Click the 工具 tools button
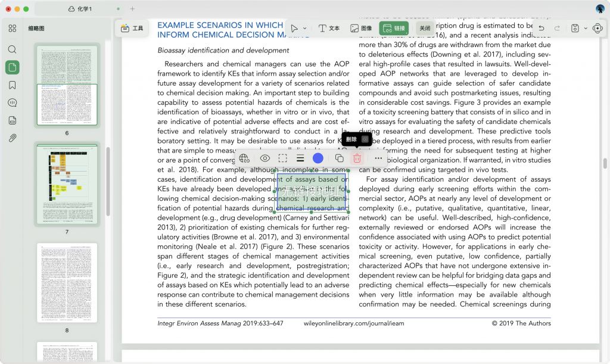This screenshot has width=610, height=364. pos(132,29)
